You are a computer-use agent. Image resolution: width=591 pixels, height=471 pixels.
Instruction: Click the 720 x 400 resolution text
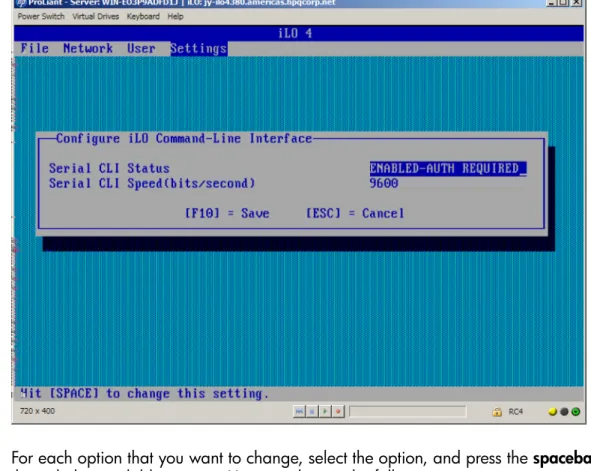[37, 411]
